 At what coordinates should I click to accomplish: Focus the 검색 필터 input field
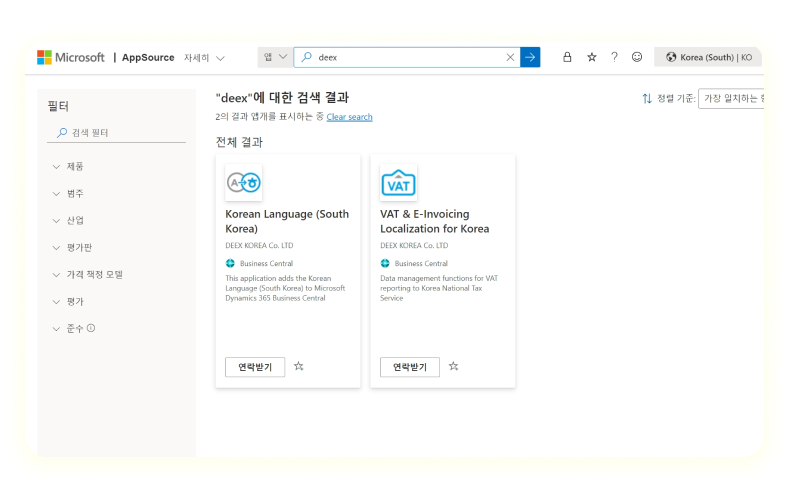click(116, 133)
